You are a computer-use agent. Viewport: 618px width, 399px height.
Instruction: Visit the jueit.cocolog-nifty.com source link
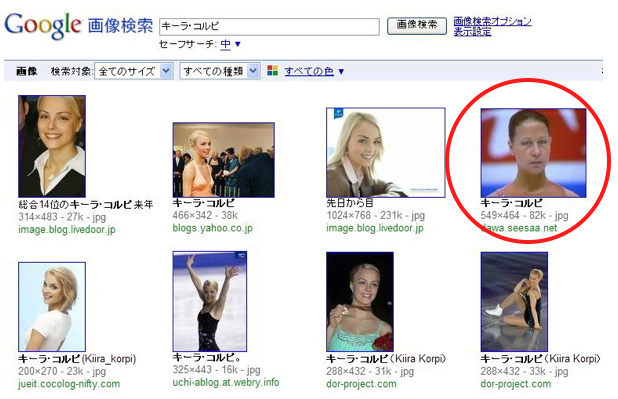click(69, 384)
